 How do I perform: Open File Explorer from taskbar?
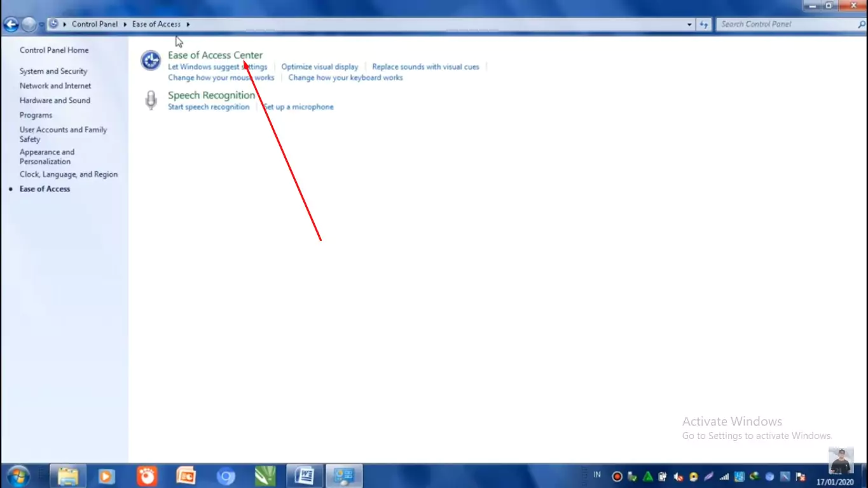(68, 476)
